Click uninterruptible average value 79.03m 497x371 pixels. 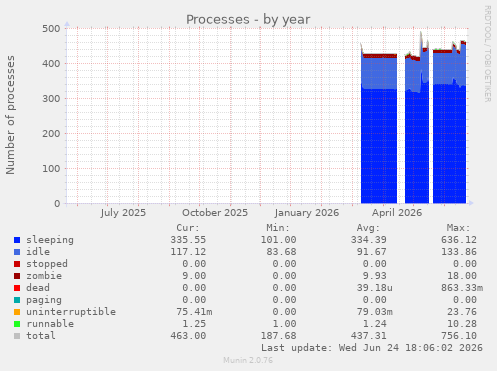[375, 312]
